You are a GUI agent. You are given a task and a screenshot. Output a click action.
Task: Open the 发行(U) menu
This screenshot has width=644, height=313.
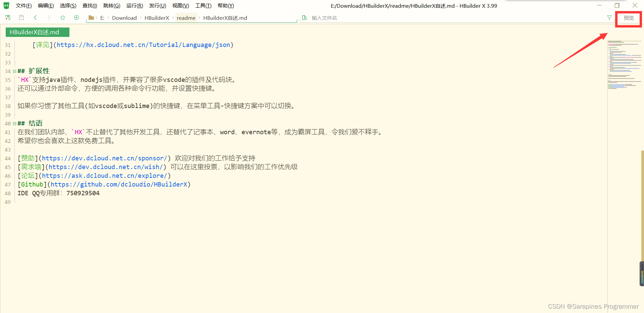[x=158, y=6]
